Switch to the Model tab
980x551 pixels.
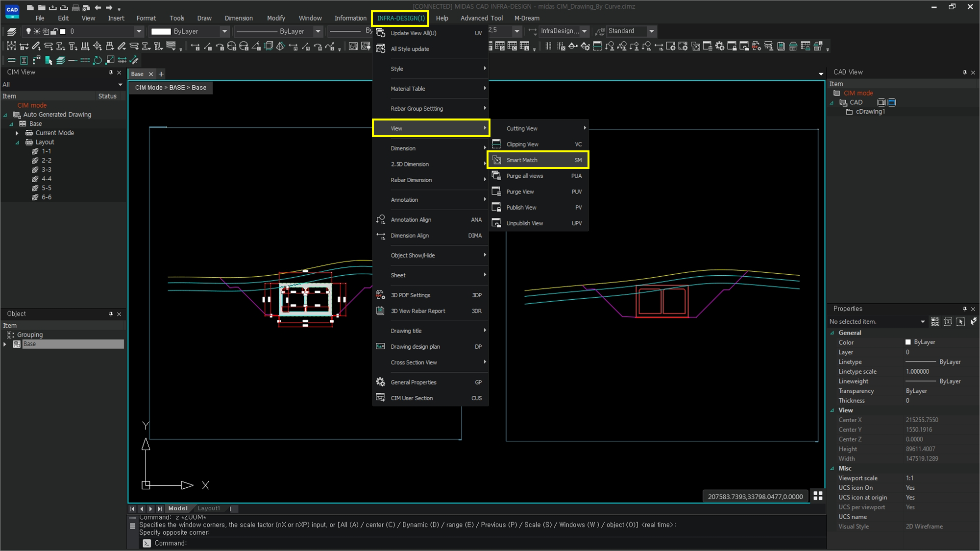(178, 508)
